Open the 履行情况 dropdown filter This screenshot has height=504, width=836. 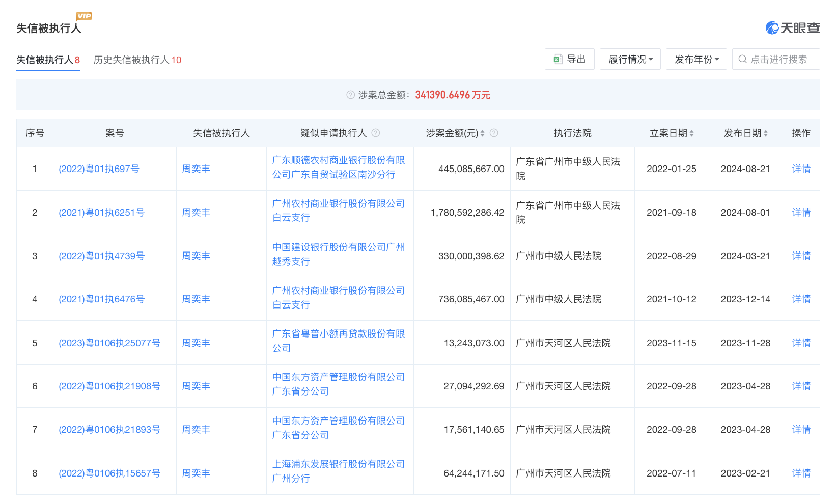tap(630, 59)
